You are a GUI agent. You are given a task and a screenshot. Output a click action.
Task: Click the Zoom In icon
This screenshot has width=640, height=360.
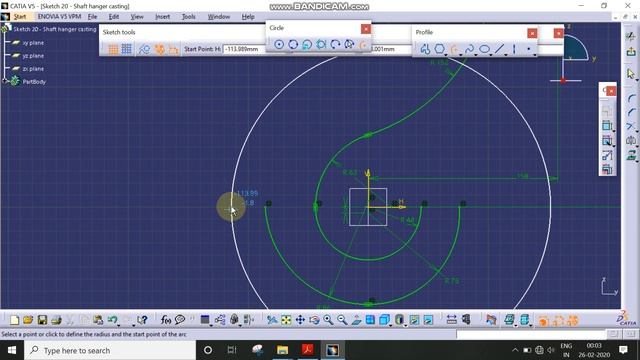[x=328, y=320]
